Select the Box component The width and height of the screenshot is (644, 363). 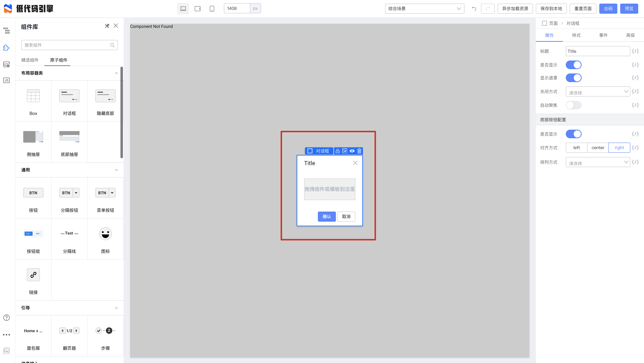(x=33, y=101)
